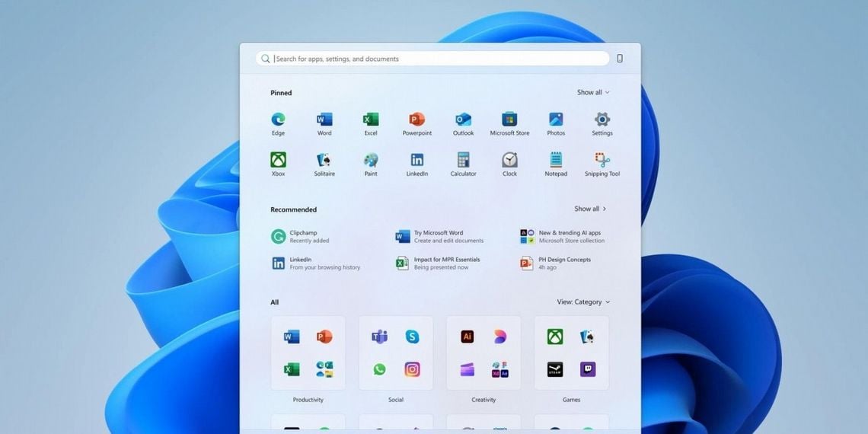Open Twitch in the Games category
Image resolution: width=868 pixels, height=434 pixels.
(588, 369)
